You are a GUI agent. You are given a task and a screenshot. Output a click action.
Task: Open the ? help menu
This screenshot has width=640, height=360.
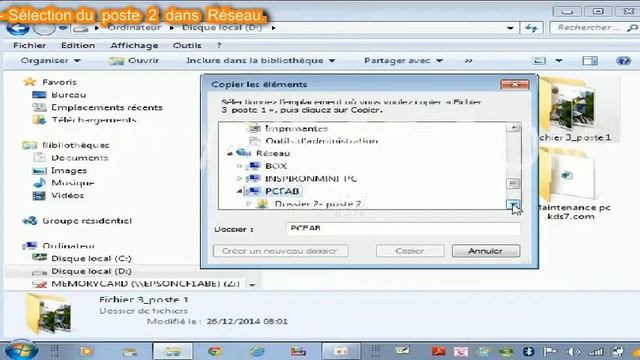coord(219,45)
